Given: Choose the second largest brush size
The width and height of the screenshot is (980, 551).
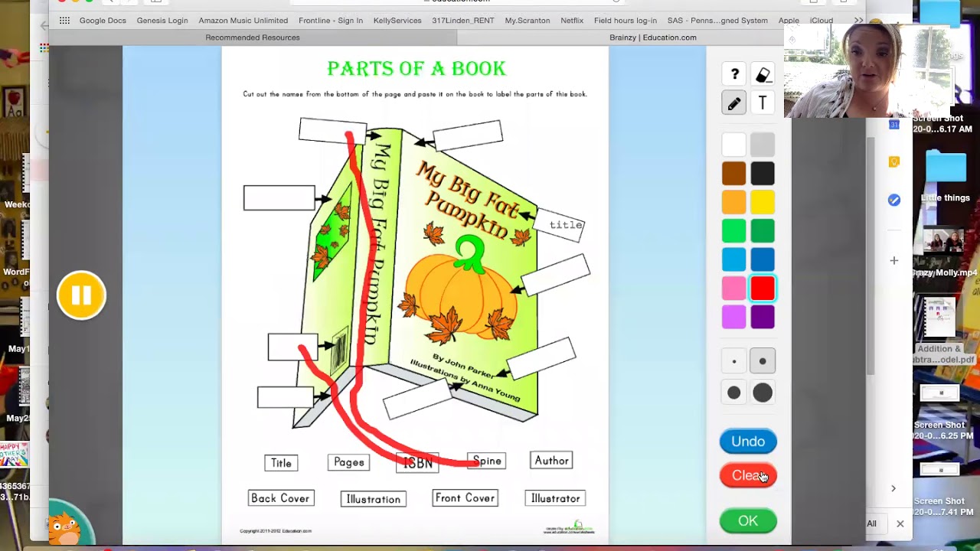Looking at the screenshot, I should (733, 393).
